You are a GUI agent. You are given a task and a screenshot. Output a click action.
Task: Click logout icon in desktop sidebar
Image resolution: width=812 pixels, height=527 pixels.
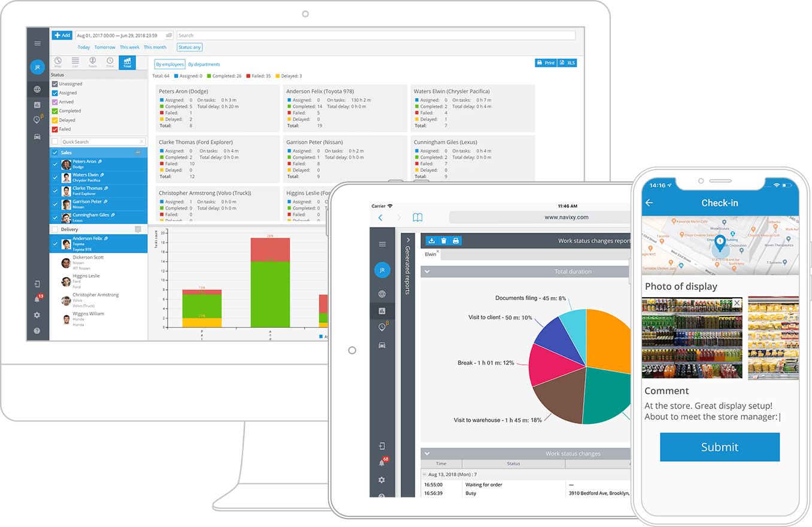(37, 284)
